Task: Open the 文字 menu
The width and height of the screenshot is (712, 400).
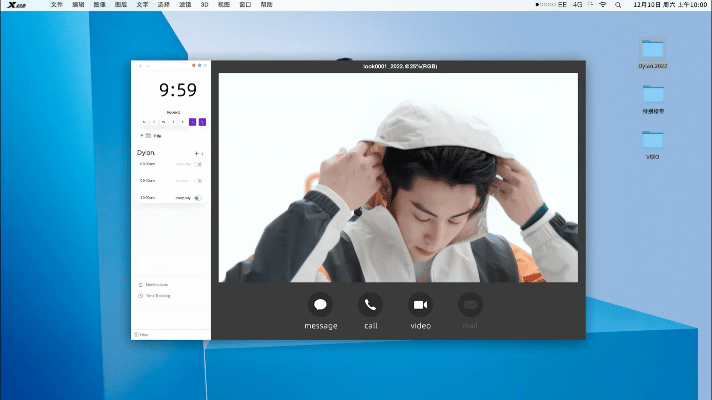Action: tap(142, 5)
